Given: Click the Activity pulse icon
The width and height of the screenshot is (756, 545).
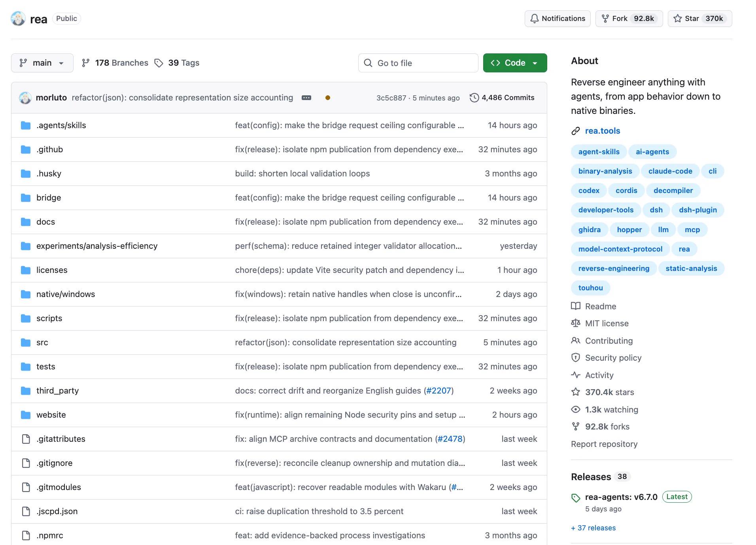Looking at the screenshot, I should pyautogui.click(x=576, y=375).
